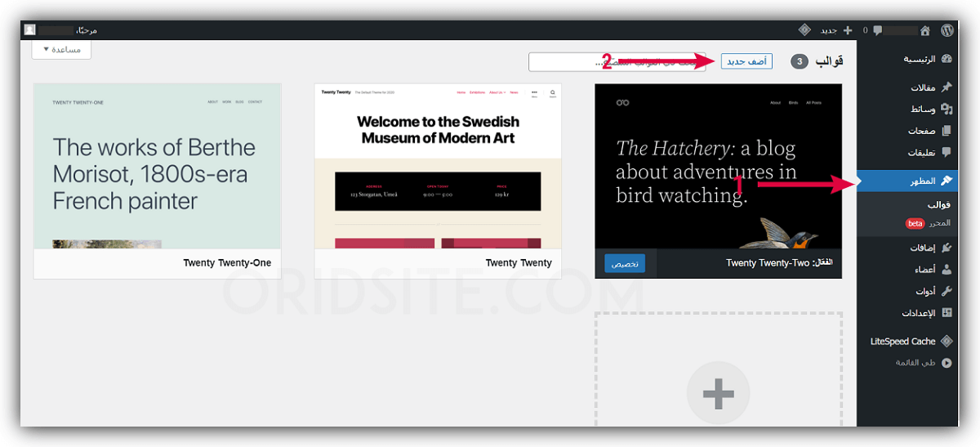
Task: Click the أضف جديد add new button
Action: 746,61
